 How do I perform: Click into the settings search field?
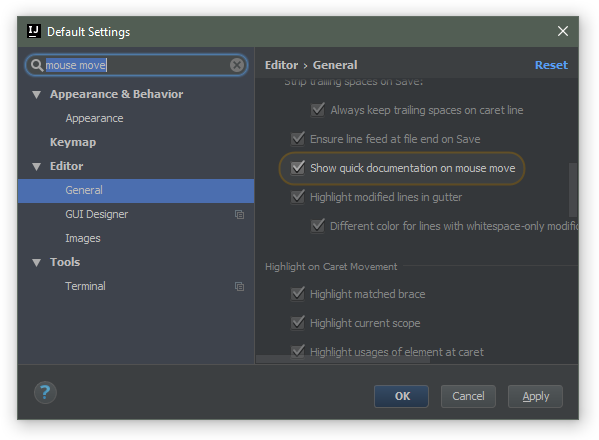[136, 65]
